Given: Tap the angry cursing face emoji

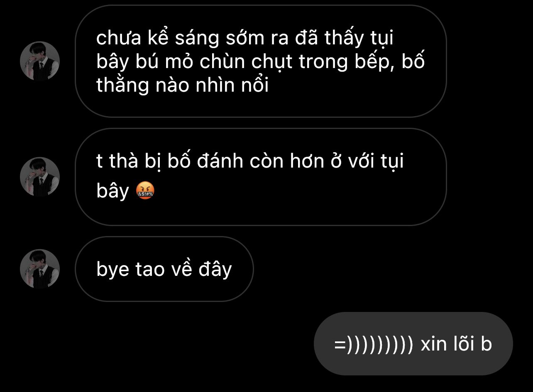Looking at the screenshot, I should pyautogui.click(x=145, y=191).
